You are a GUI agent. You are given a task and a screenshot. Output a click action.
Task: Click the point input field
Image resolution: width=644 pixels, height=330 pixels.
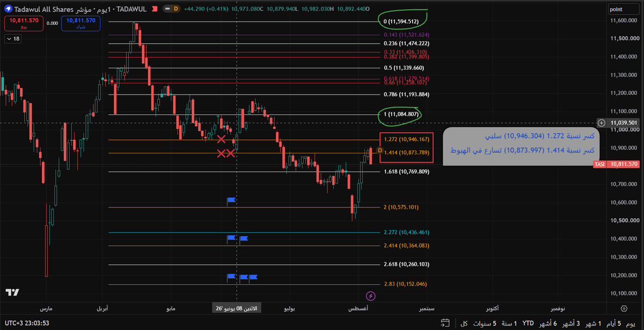point(624,9)
